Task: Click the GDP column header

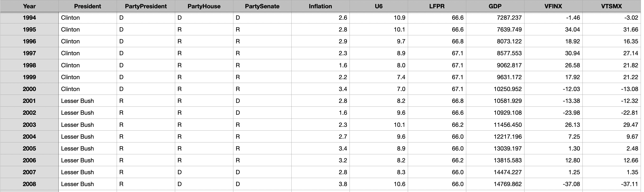Action: tap(495, 6)
